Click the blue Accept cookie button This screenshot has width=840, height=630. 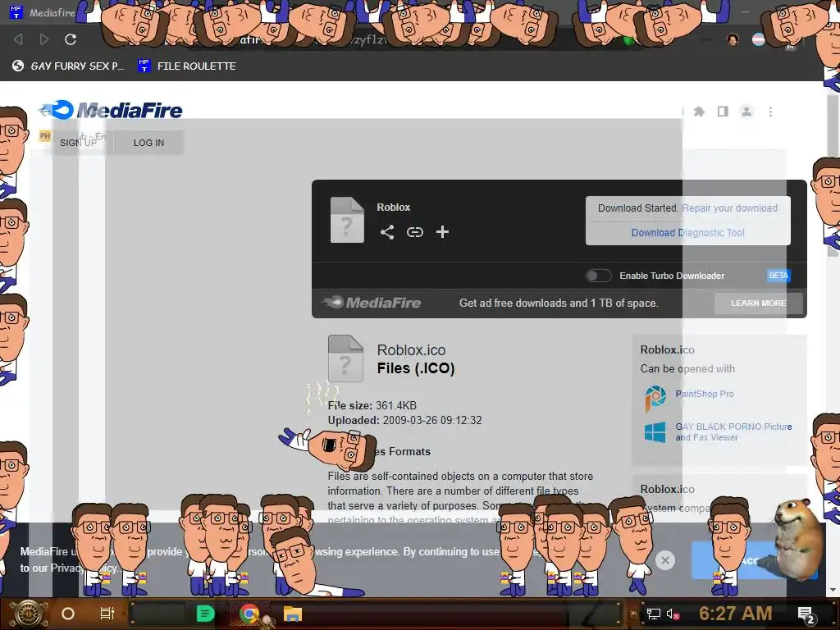tap(754, 560)
